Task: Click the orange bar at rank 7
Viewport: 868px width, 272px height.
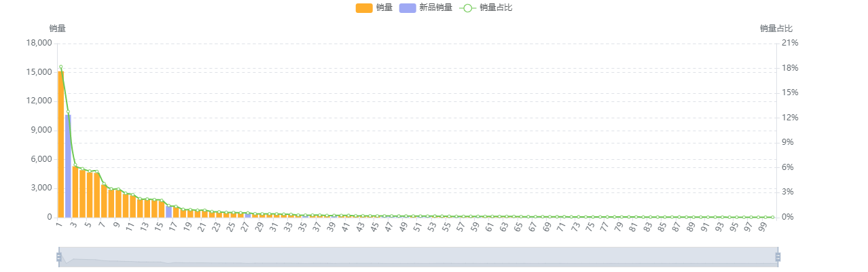Action: 104,201
